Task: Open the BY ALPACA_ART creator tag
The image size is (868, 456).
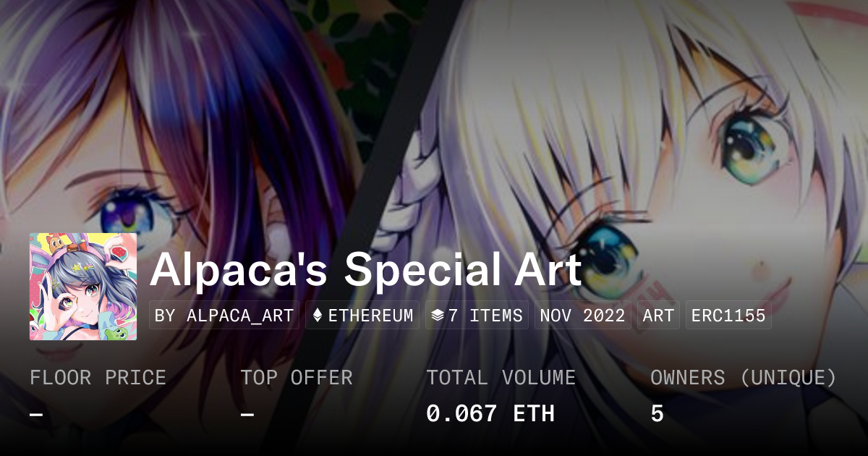Action: pyautogui.click(x=224, y=316)
